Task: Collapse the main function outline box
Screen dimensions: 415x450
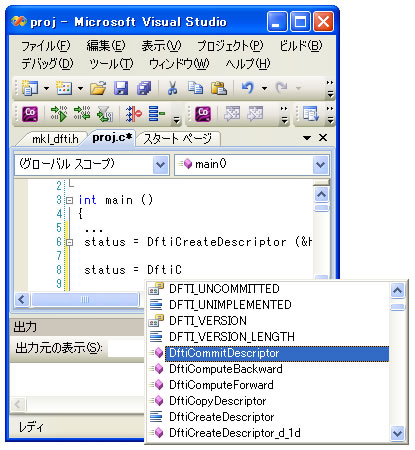Action: (69, 200)
